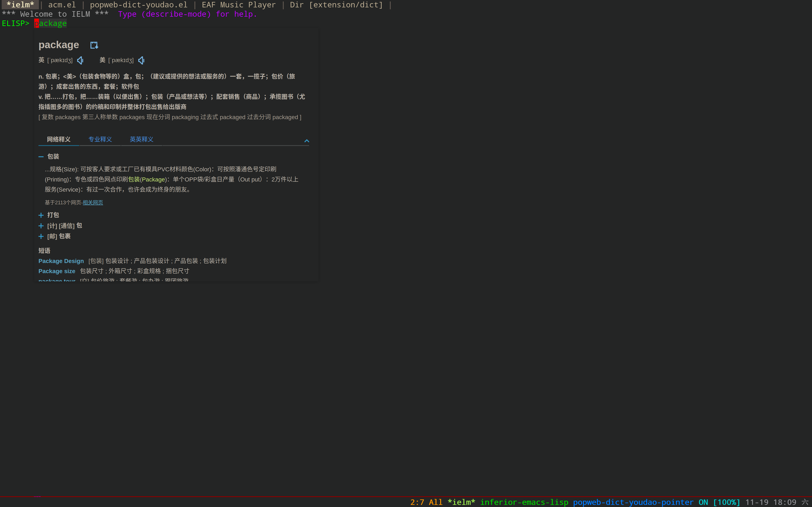The width and height of the screenshot is (812, 507).
Task: Open the acm.el buffer tab
Action: [62, 5]
